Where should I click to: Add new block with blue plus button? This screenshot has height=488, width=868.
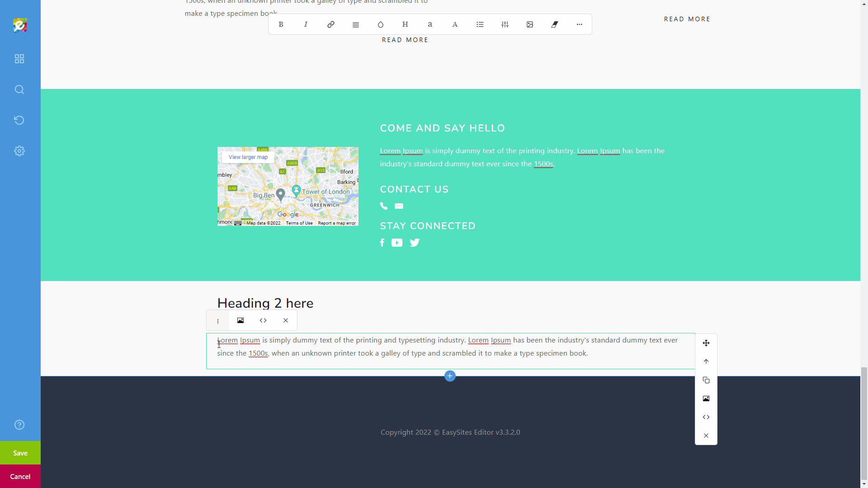click(450, 376)
